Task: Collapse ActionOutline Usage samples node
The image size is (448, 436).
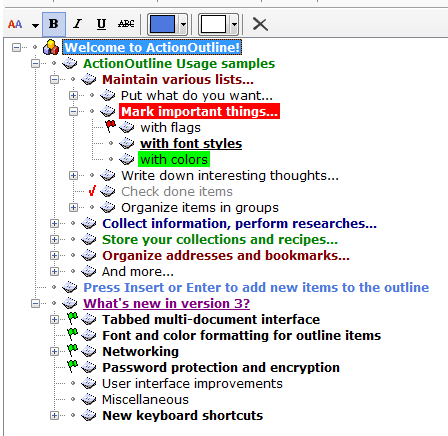Action: click(x=35, y=63)
